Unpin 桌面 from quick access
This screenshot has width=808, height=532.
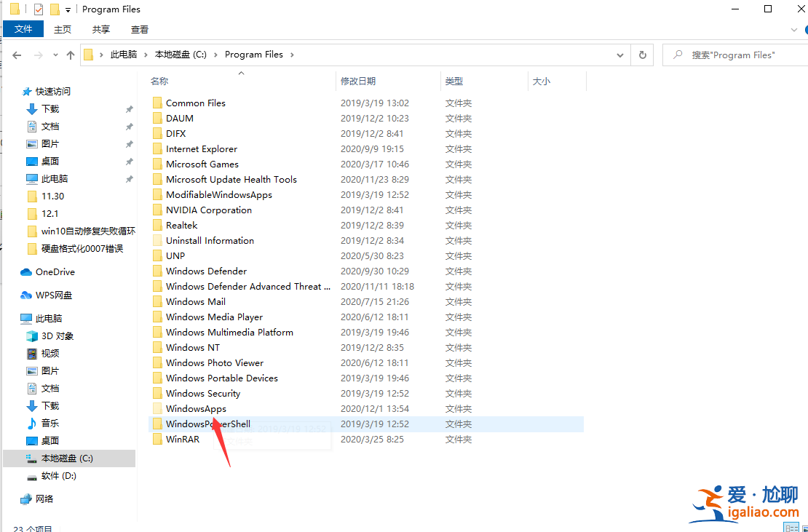[x=130, y=161]
